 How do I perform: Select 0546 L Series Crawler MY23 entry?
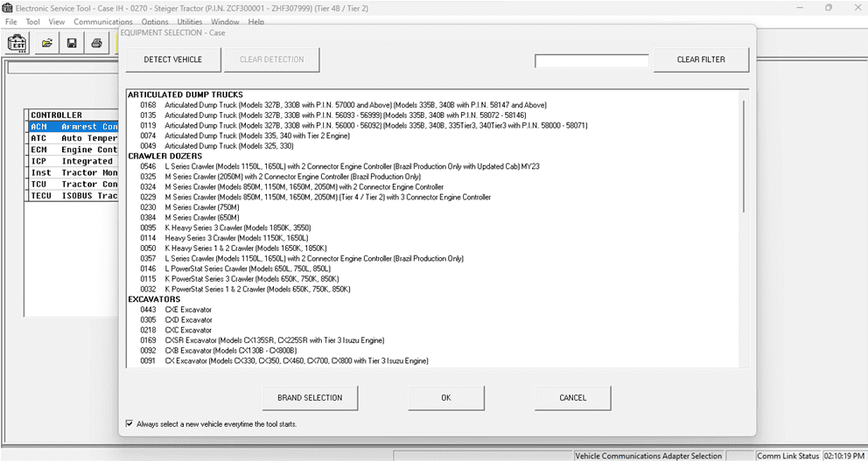click(339, 166)
